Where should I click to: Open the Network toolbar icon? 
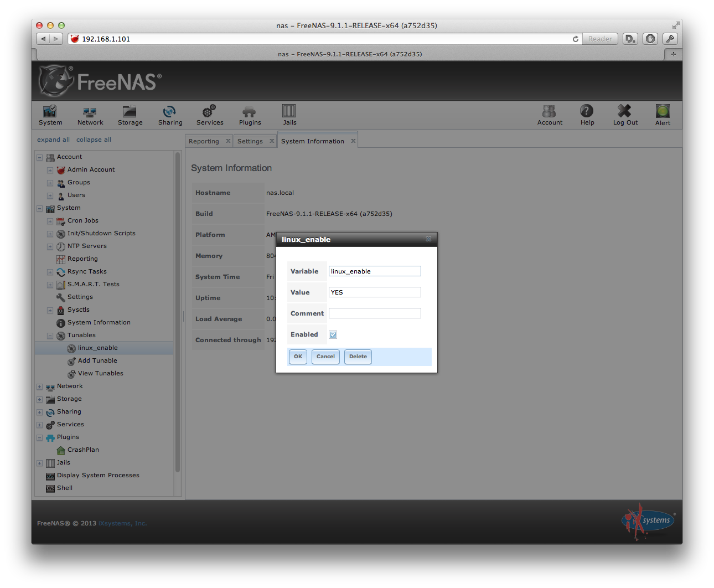(90, 115)
